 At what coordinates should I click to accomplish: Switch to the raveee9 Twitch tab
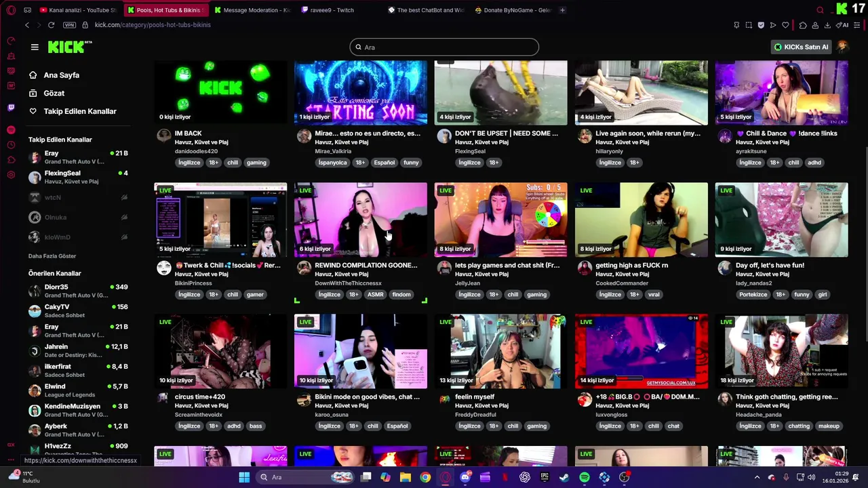(x=339, y=10)
